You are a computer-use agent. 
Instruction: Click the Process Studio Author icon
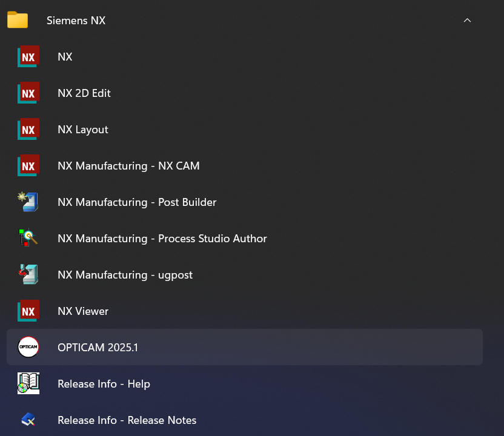28,238
